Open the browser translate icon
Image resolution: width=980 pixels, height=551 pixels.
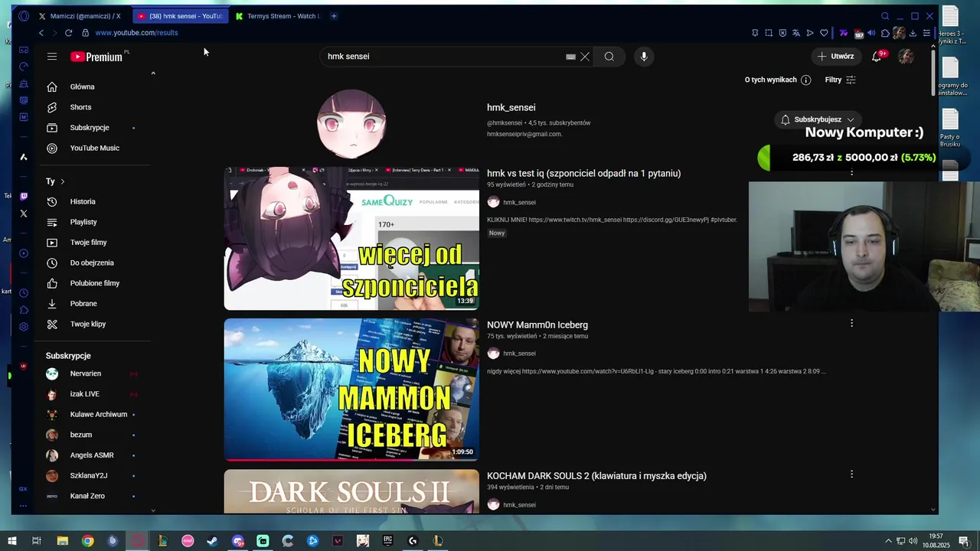(796, 33)
